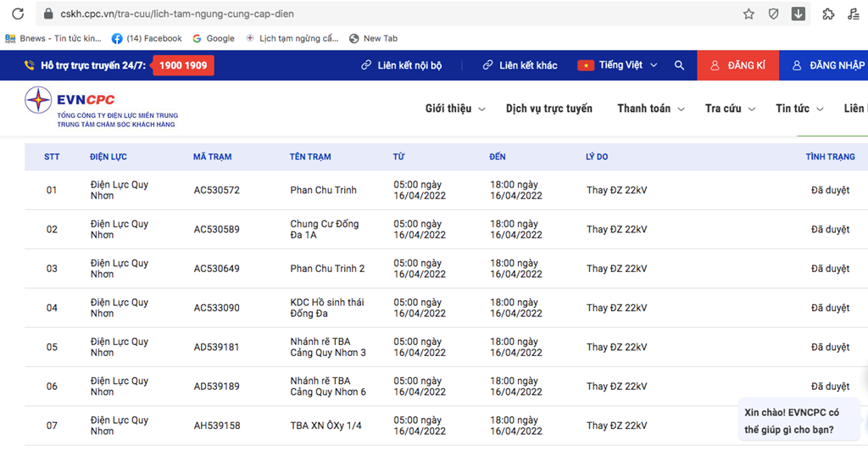Open the downloads arrow icon

(798, 14)
